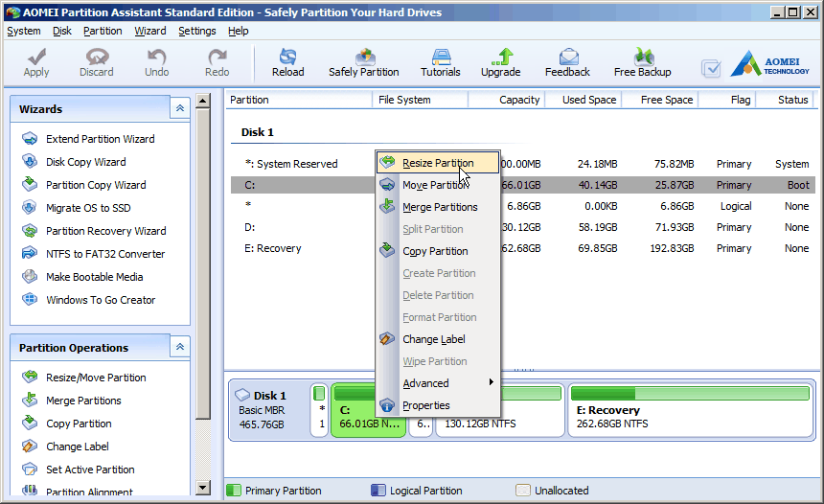Click sidebar scrollbar up arrow
Screen dimensions: 824x504
click(x=203, y=101)
